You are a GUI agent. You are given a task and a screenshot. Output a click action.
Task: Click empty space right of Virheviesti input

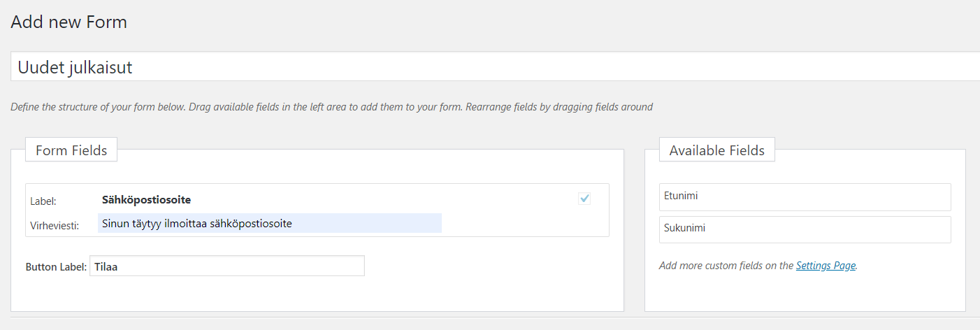[x=524, y=224]
